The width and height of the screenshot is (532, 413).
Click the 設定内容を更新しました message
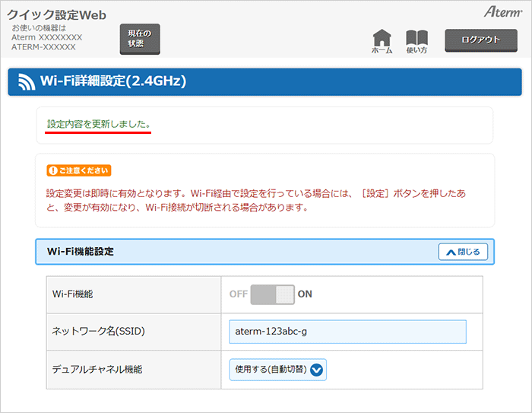[x=98, y=123]
